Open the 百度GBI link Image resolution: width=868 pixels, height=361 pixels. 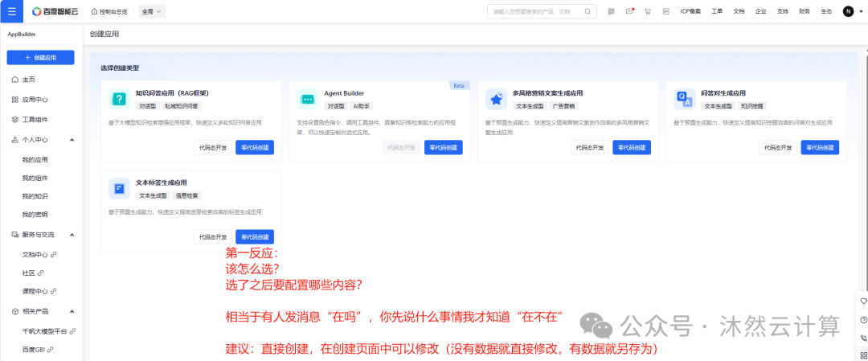pos(37,350)
